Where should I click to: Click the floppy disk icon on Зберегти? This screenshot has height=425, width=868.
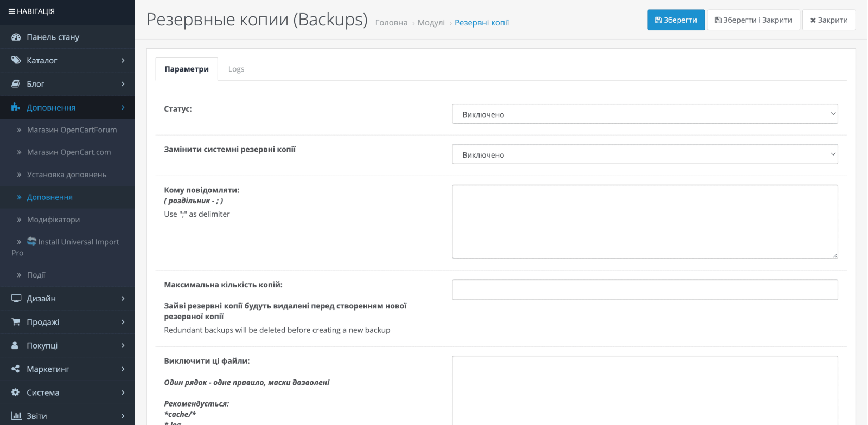tap(659, 20)
